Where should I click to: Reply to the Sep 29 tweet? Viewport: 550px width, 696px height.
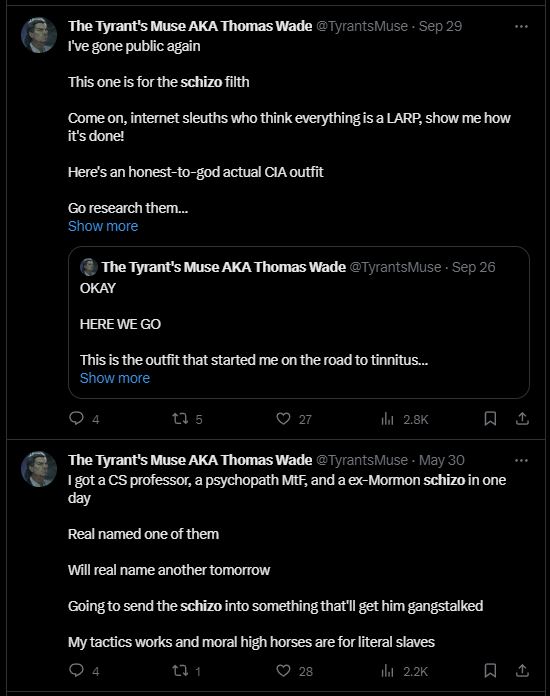click(x=84, y=419)
